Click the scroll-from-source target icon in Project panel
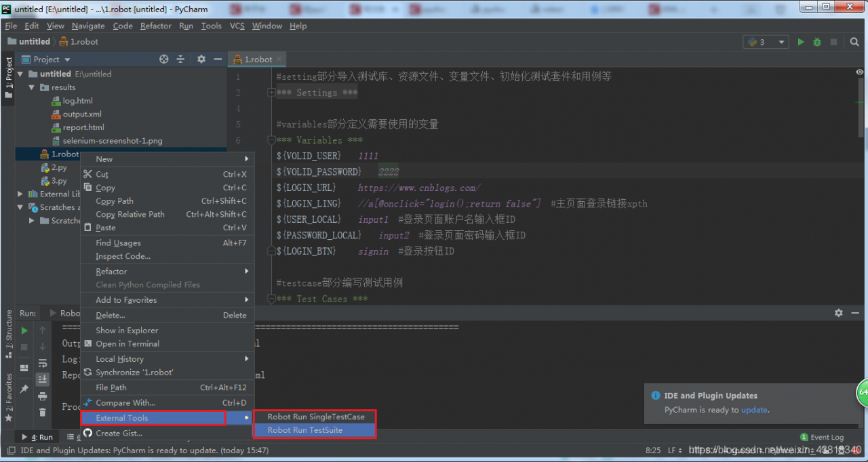This screenshot has width=868, height=462. pyautogui.click(x=163, y=60)
